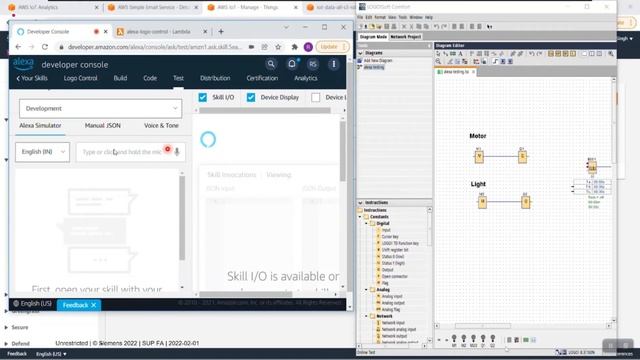Collapse the Analog tree folder
The width and height of the screenshot is (640, 360).
pyautogui.click(x=367, y=289)
